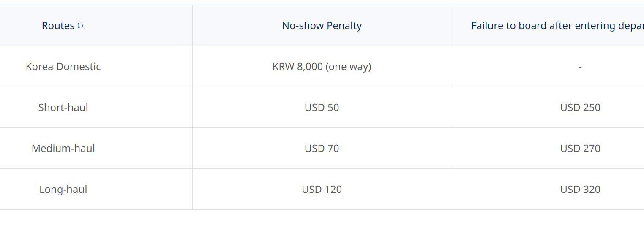Click the footnote 1) marker beside Routes
Image resolution: width=644 pixels, height=233 pixels.
coord(80,26)
